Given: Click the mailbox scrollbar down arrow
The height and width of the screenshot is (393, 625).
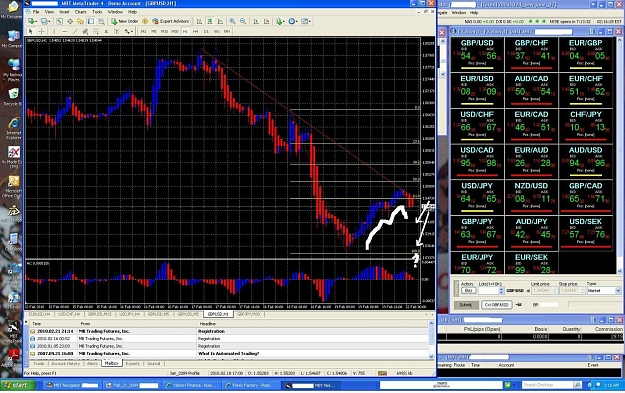Looking at the screenshot, I should (x=431, y=356).
